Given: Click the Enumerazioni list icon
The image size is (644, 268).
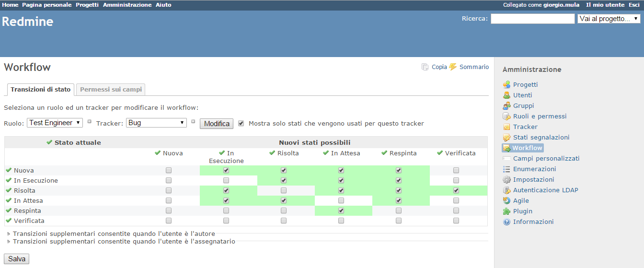Looking at the screenshot, I should coord(506,169).
